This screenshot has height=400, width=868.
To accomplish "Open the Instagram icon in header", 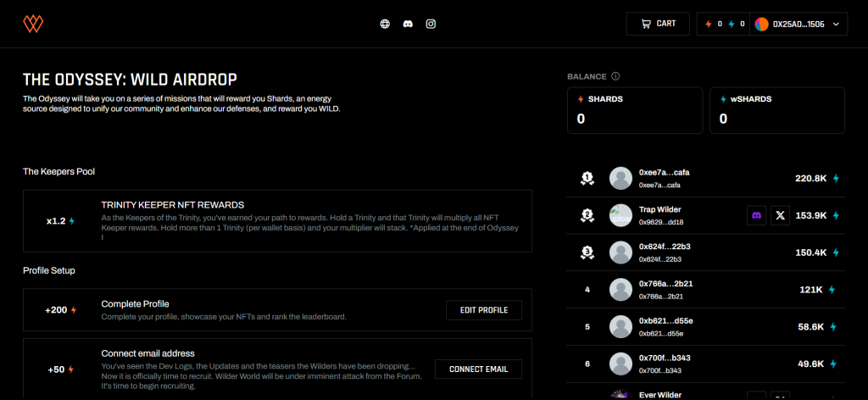I will pos(431,24).
